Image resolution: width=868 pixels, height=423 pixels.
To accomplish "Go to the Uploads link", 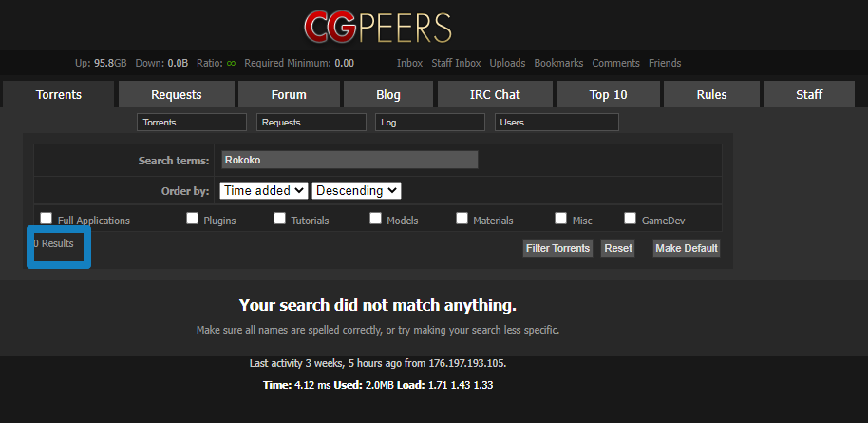I will 507,63.
